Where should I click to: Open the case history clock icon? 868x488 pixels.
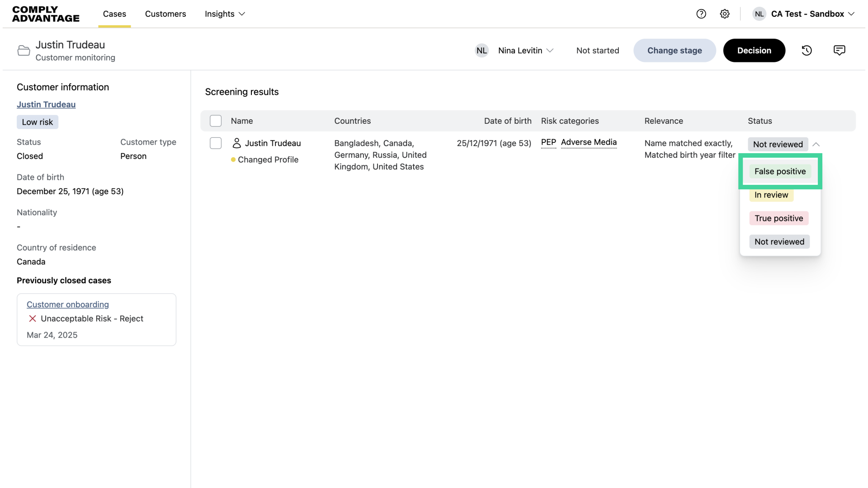tap(807, 51)
